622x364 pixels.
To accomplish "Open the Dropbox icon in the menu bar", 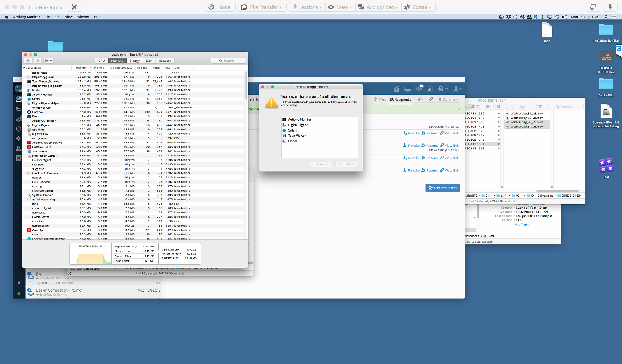I will point(508,17).
